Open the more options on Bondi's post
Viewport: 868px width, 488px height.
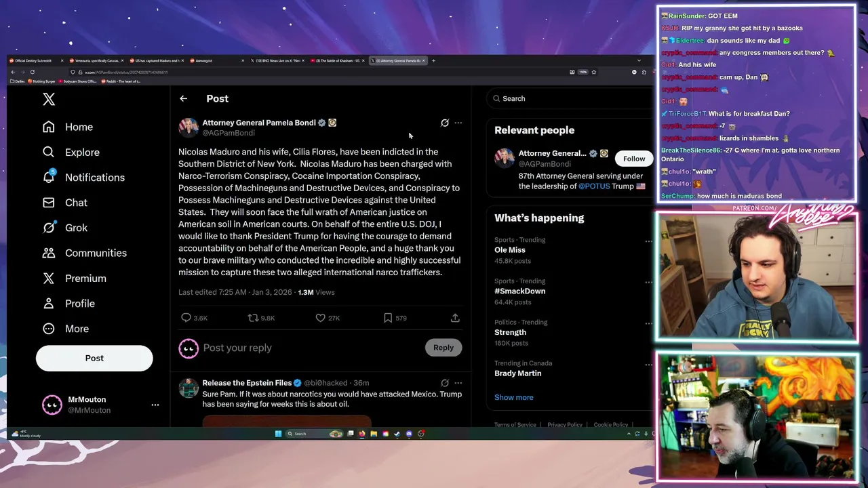coord(458,123)
